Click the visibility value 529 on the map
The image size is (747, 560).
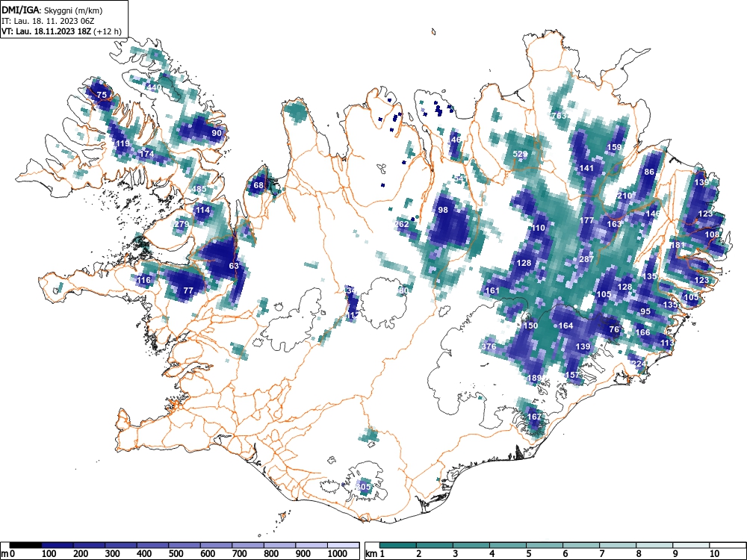[520, 154]
